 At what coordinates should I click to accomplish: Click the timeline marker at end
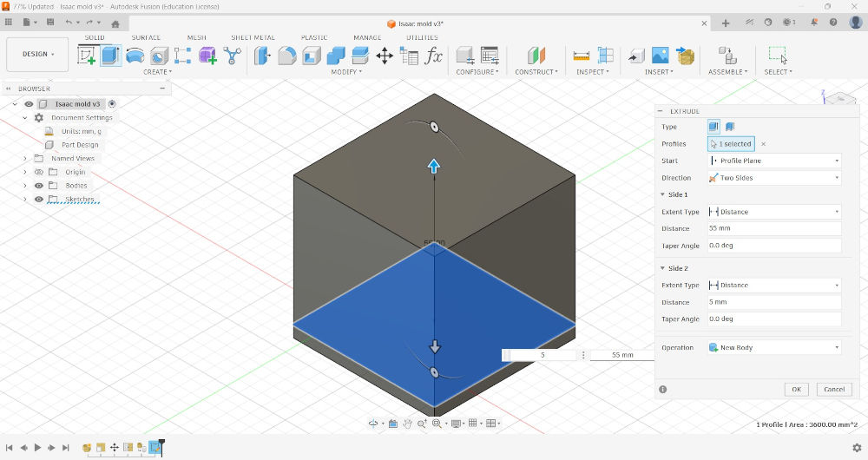click(161, 446)
